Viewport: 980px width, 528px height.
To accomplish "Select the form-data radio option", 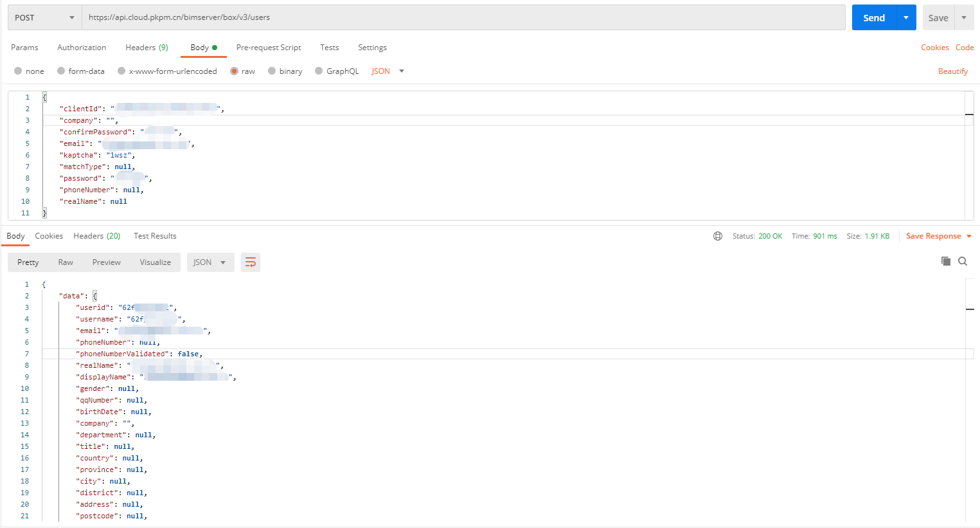I will click(61, 71).
